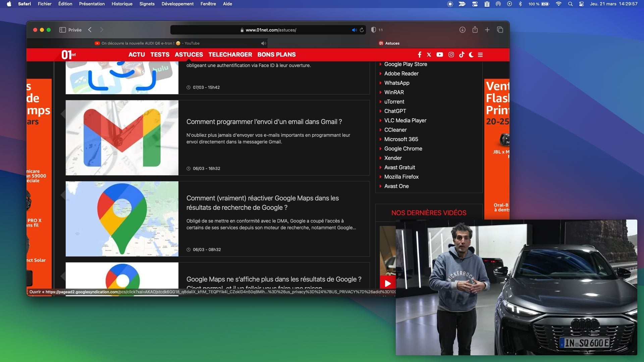The width and height of the screenshot is (644, 362).
Task: Mute the YouTube tab speaker icon
Action: click(263, 43)
